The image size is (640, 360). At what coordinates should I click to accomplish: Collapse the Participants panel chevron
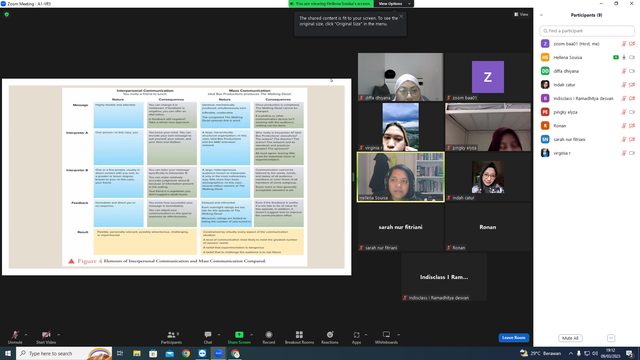tap(541, 15)
